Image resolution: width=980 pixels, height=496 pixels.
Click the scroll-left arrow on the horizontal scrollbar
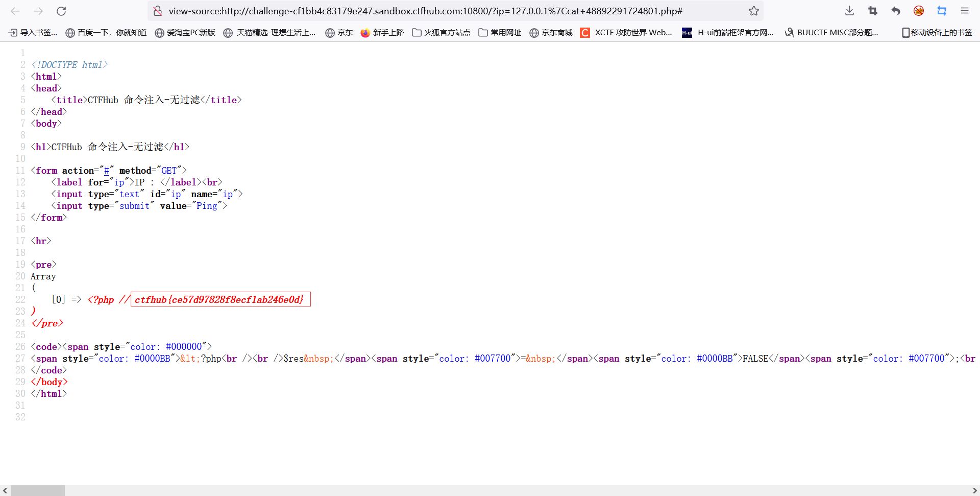pos(5,490)
